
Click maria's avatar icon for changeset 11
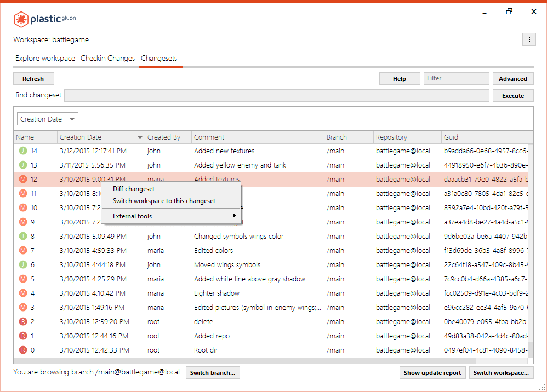click(x=23, y=193)
